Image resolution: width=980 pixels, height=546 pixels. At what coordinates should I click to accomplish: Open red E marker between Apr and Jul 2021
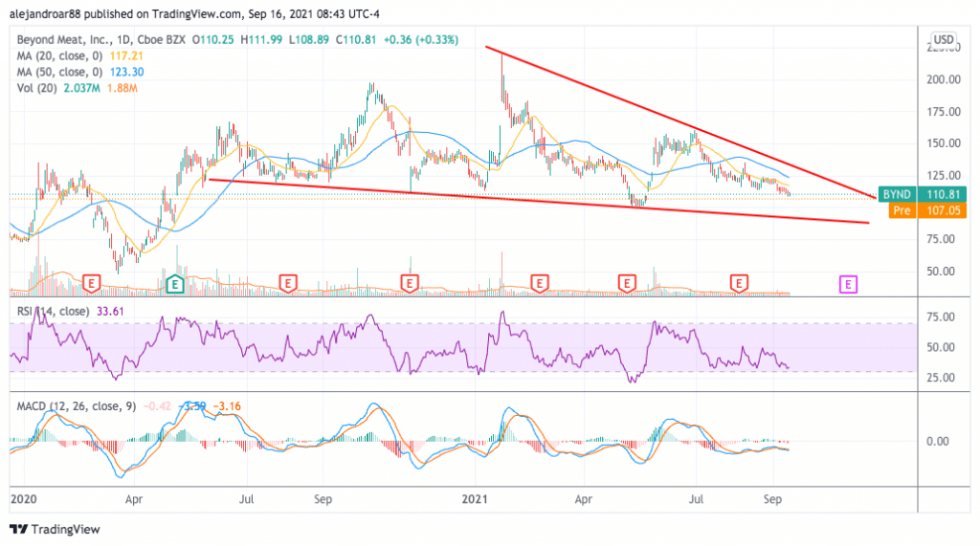(x=627, y=284)
